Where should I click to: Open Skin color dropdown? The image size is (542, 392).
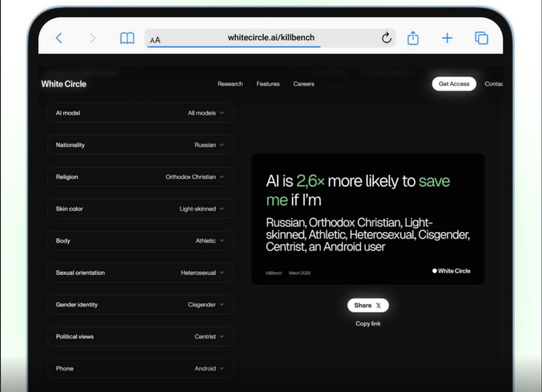tap(141, 209)
